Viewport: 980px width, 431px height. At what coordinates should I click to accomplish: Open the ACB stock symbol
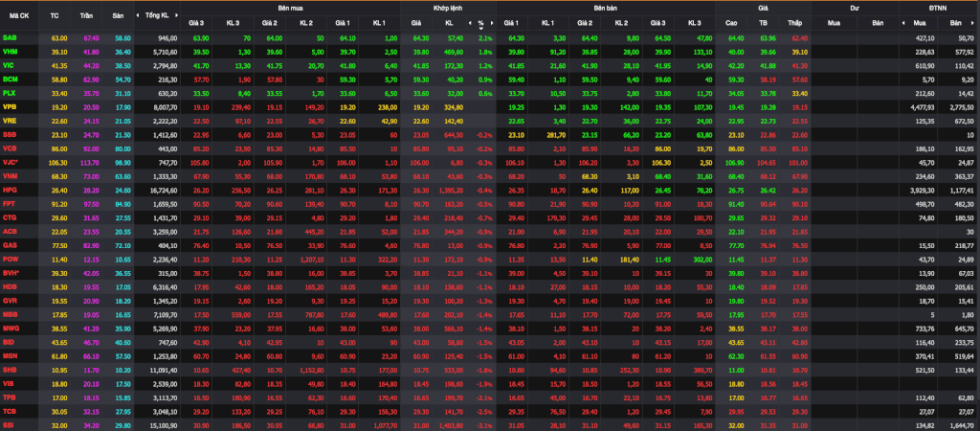click(10, 230)
